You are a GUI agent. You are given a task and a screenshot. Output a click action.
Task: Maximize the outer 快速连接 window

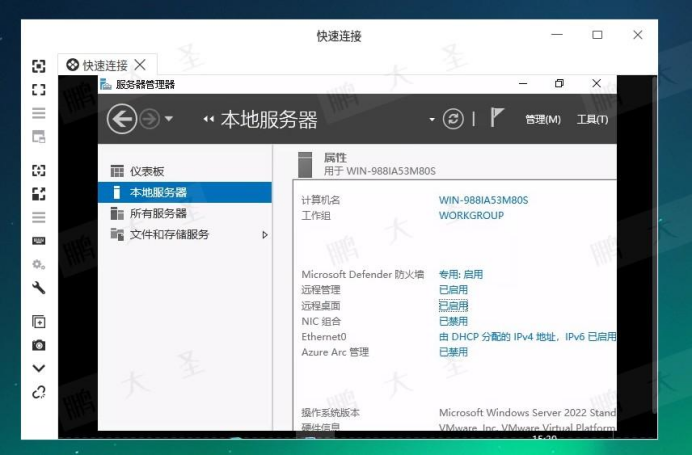pos(597,34)
